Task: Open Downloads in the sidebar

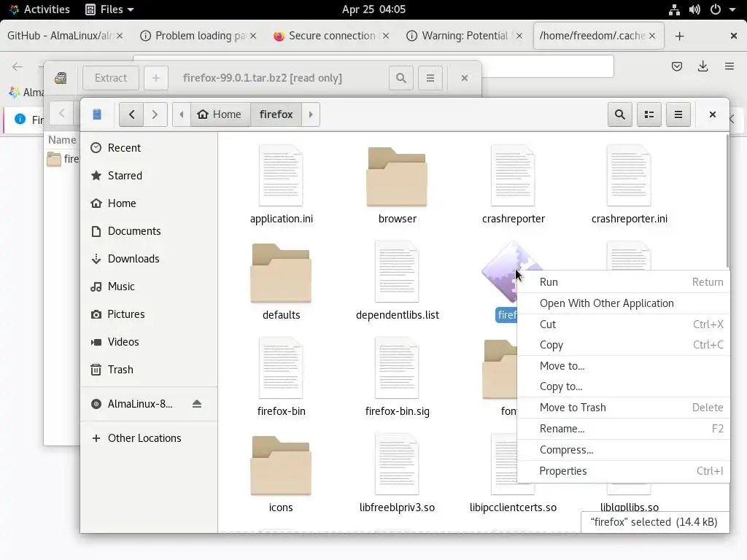Action: 149,259
